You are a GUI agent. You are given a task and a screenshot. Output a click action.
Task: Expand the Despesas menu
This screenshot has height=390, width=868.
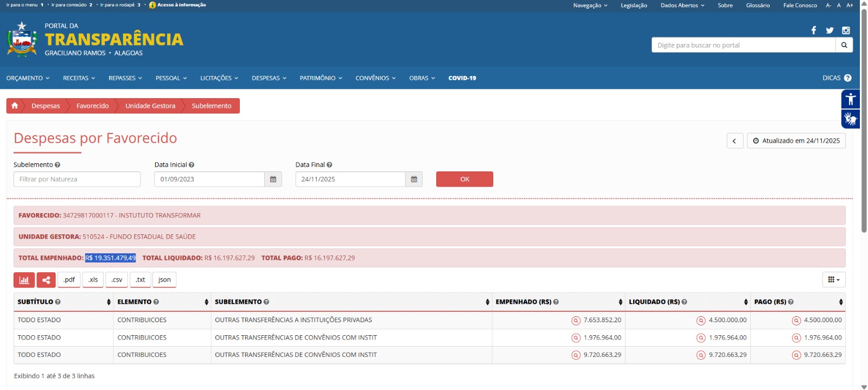[269, 78]
